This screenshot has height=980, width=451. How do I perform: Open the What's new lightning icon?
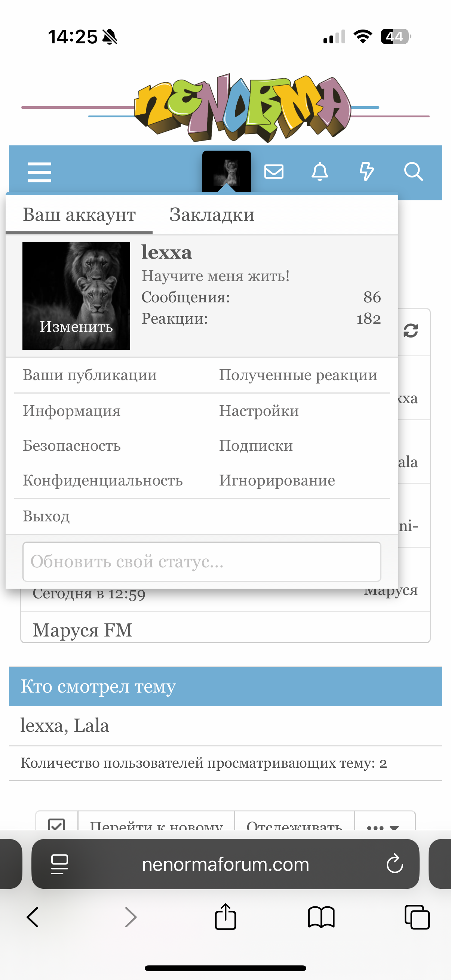[366, 172]
